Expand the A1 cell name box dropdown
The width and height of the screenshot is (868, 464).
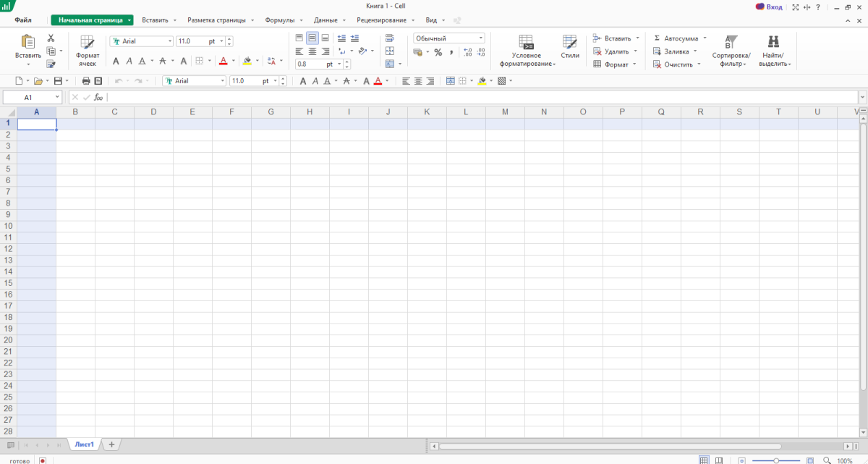click(57, 97)
